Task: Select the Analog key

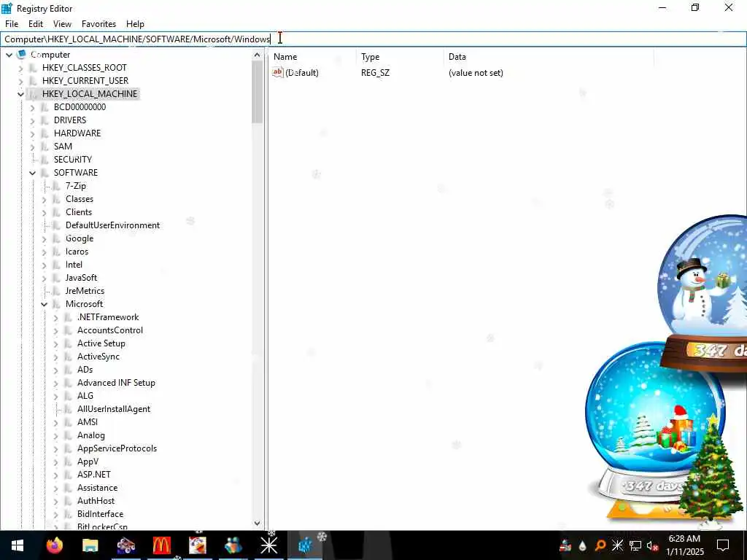Action: [x=91, y=435]
